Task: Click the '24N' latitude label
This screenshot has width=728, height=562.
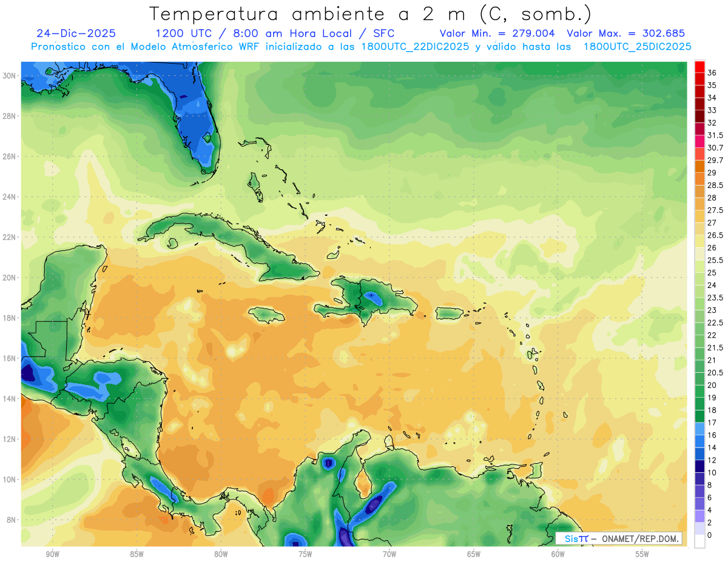Action: pos(10,197)
